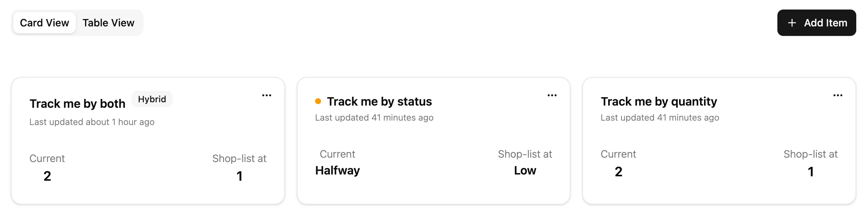Viewport: 868px width, 217px height.
Task: Click shop-list value 1 on Track me by quantity
Action: point(811,172)
